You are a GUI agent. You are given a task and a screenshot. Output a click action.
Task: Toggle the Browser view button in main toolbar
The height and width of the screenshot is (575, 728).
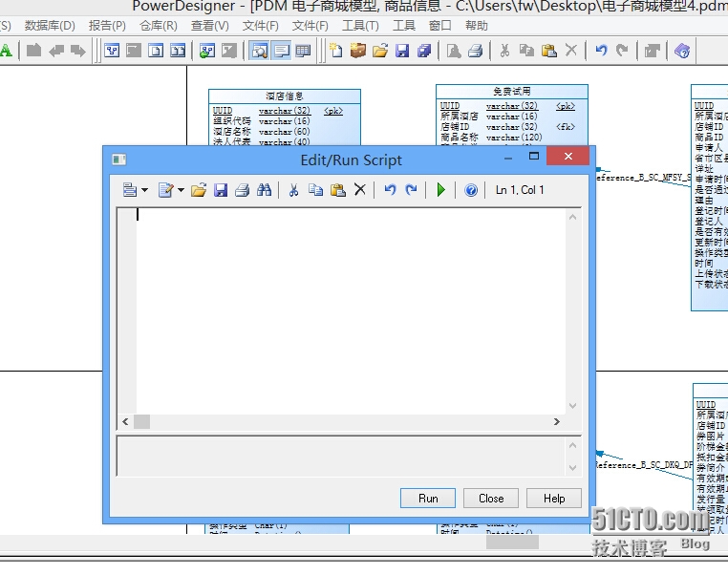coord(259,50)
